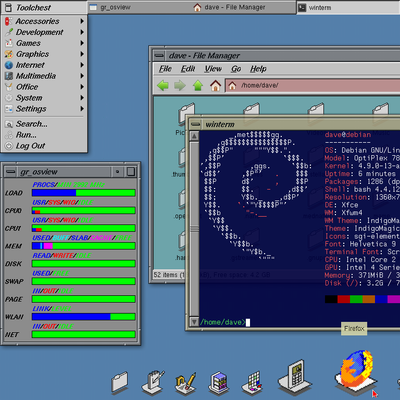This screenshot has width=400, height=400.
Task: Click the Office icon in Toolchest
Action: 9,87
